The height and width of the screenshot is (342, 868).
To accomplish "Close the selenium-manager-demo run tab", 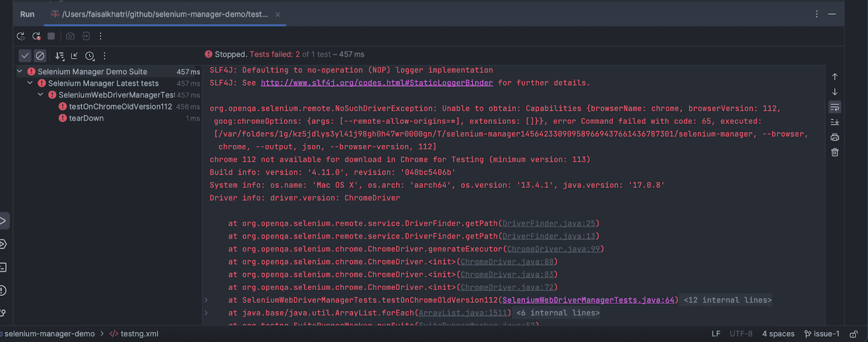I will [278, 15].
